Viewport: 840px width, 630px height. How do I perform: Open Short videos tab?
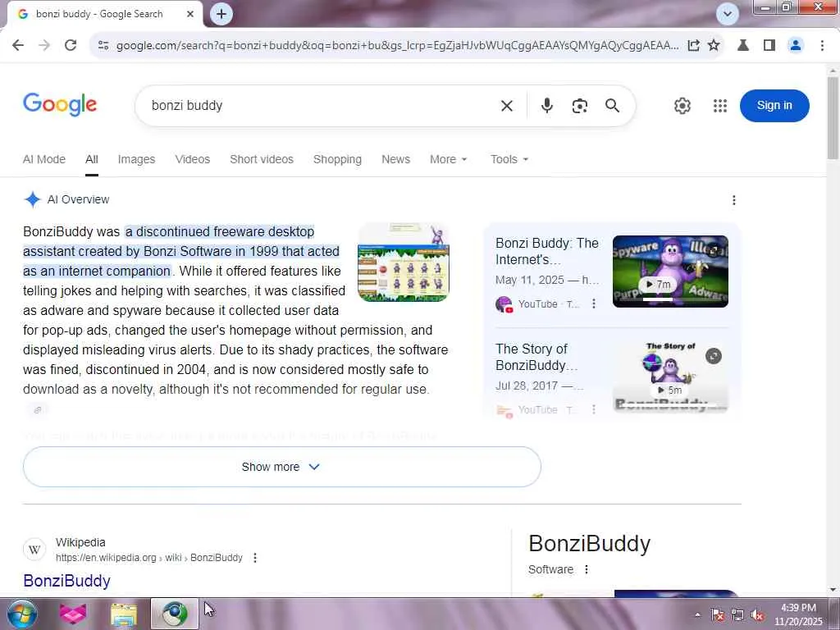(x=262, y=159)
